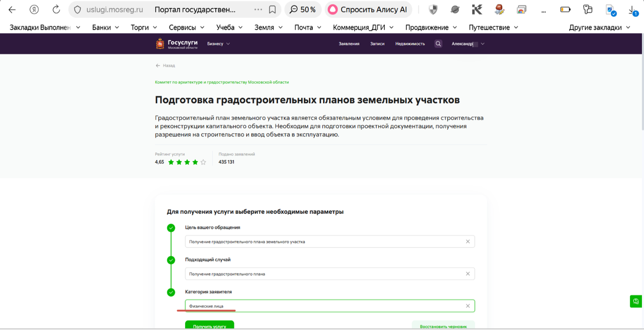Click the 50% zoom indicator
This screenshot has width=644, height=330.
tap(303, 10)
